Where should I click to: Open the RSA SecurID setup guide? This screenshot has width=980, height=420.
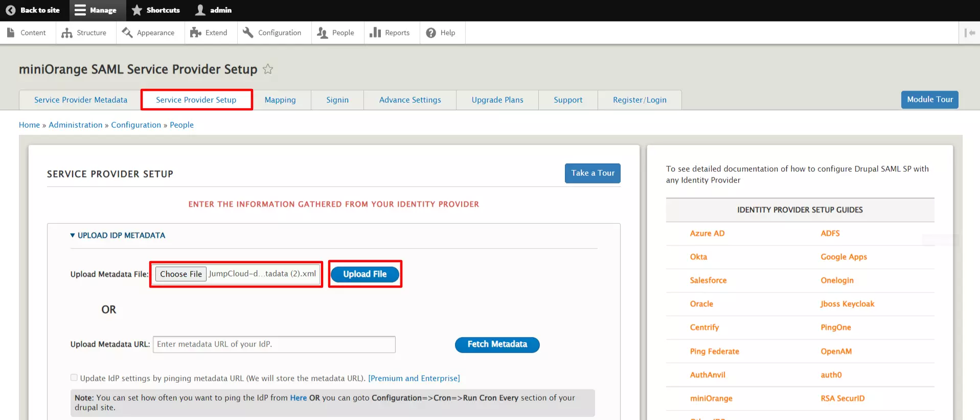point(842,399)
